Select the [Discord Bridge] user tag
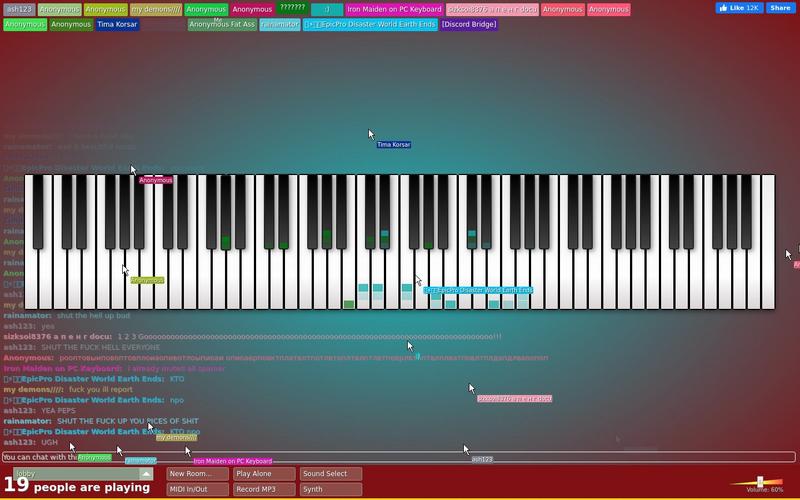 tap(469, 24)
